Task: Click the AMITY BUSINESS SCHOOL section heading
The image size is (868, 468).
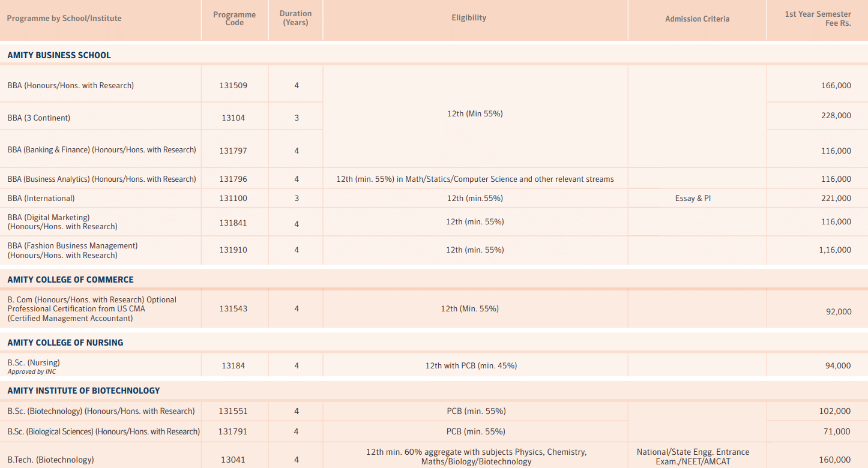Action: click(58, 55)
